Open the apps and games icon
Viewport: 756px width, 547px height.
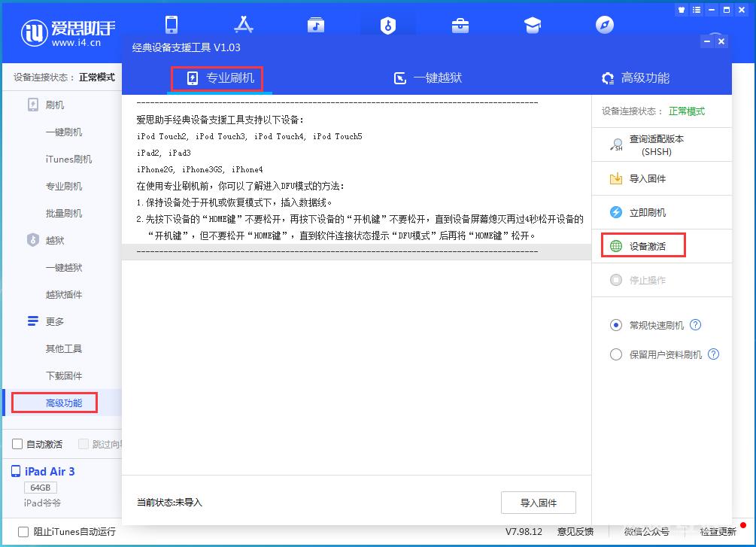244,24
